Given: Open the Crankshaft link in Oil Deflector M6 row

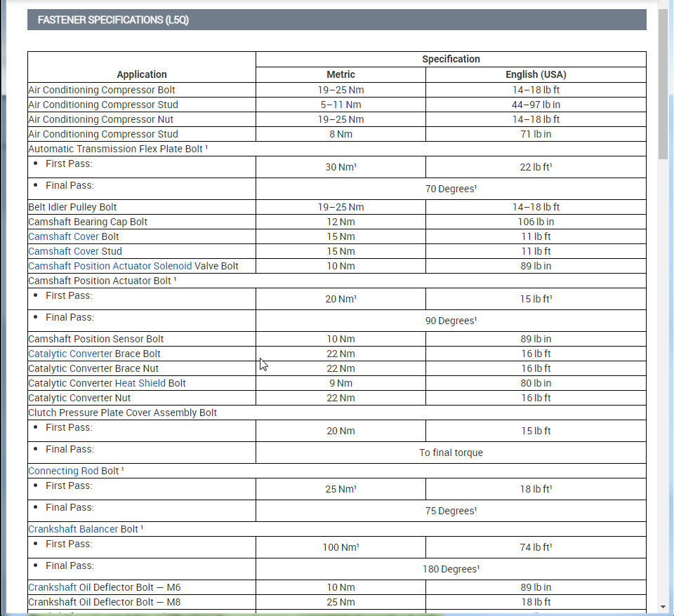Looking at the screenshot, I should click(x=53, y=587).
